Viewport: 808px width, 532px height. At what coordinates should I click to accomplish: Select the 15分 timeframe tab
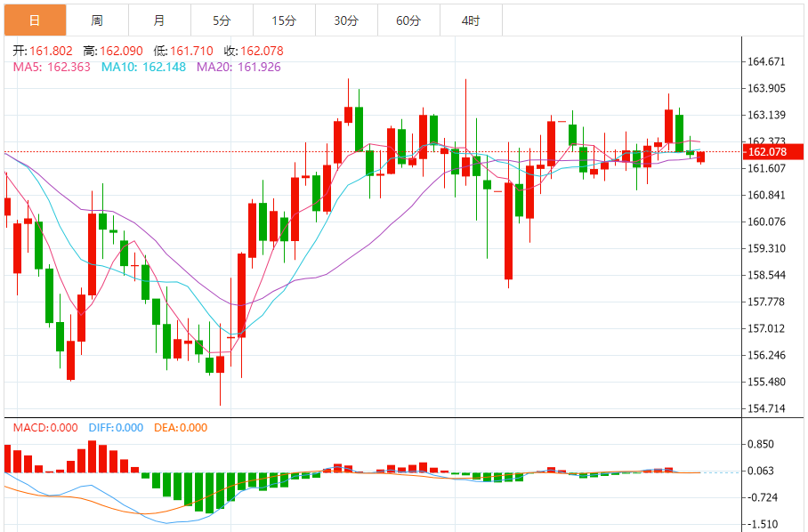click(285, 20)
